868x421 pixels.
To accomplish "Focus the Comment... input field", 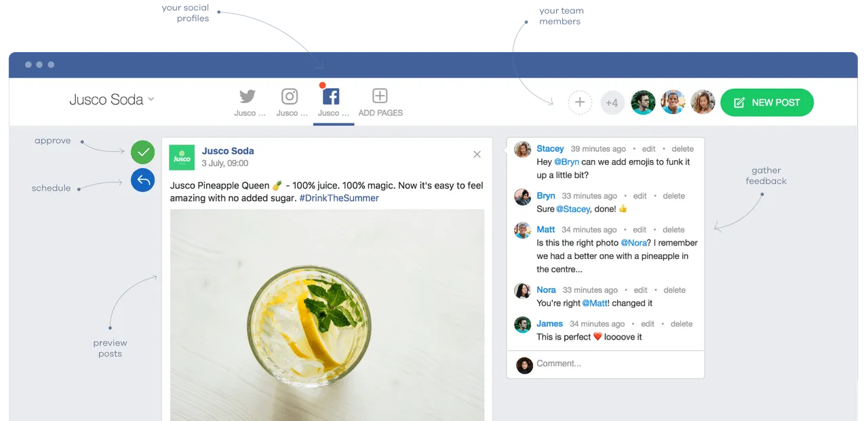I will pyautogui.click(x=606, y=365).
